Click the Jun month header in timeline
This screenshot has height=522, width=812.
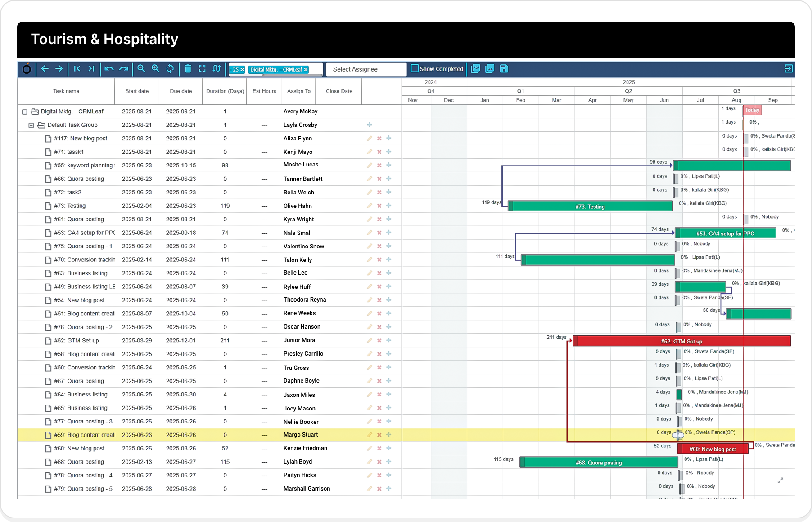pos(664,100)
